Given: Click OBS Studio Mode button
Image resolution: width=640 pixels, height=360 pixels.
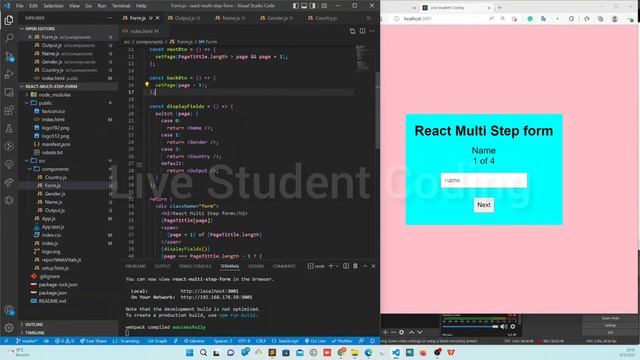Looking at the screenshot, I should [x=610, y=318].
